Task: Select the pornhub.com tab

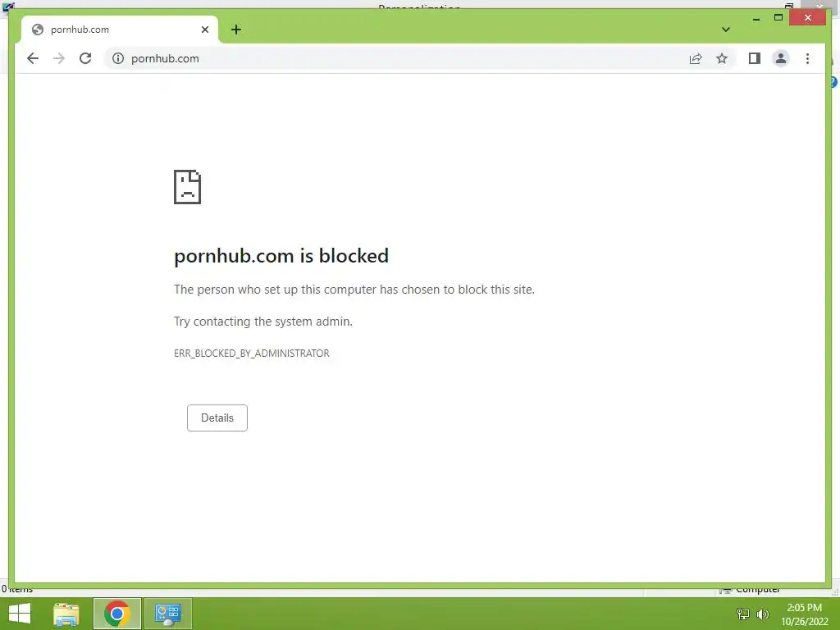Action: coord(120,30)
